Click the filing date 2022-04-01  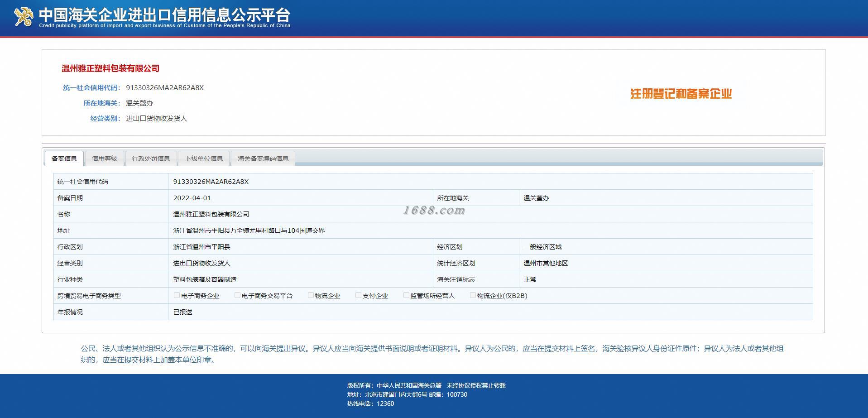pyautogui.click(x=192, y=198)
